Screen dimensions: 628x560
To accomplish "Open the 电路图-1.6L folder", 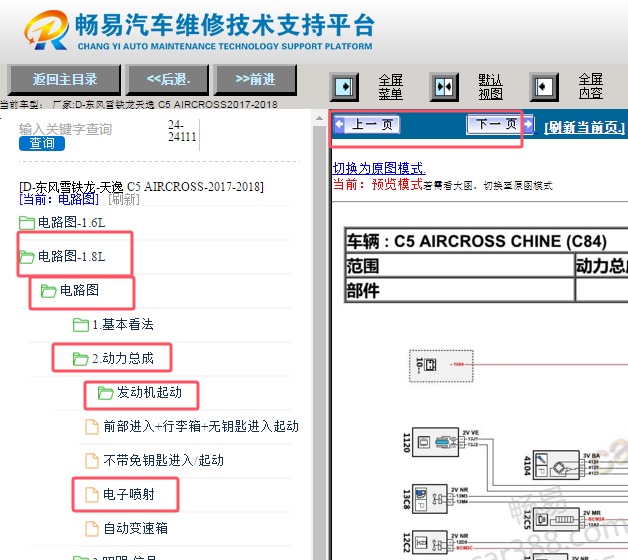I will pyautogui.click(x=71, y=222).
